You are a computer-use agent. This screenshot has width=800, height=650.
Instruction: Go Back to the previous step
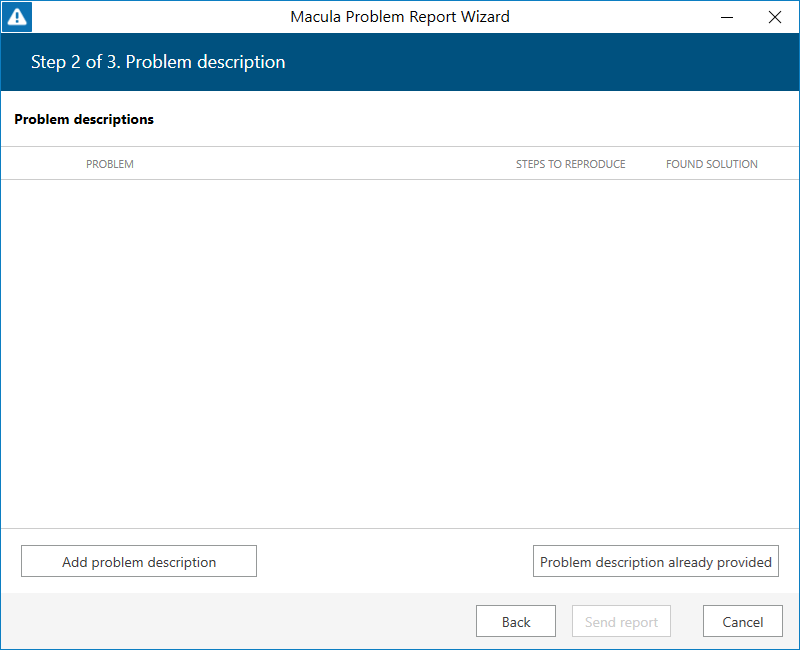[516, 621]
